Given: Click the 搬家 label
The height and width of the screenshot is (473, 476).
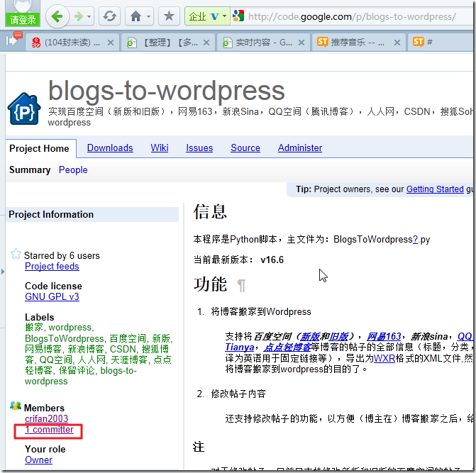Looking at the screenshot, I should pyautogui.click(x=34, y=328).
